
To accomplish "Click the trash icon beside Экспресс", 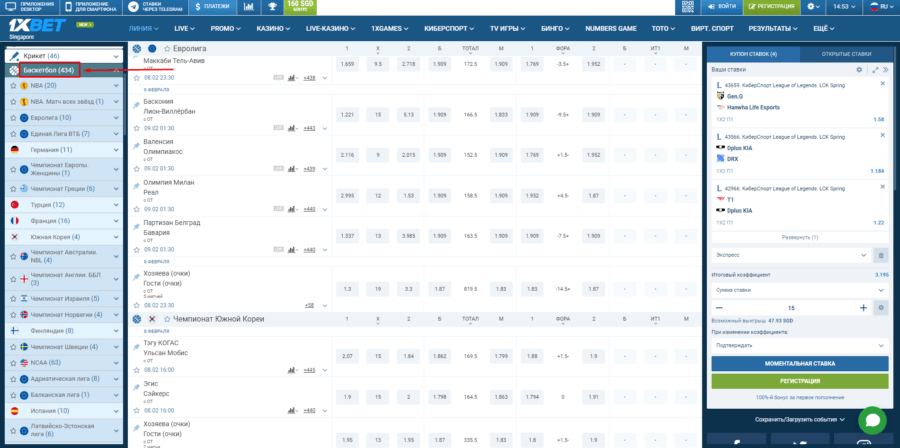I will [880, 255].
